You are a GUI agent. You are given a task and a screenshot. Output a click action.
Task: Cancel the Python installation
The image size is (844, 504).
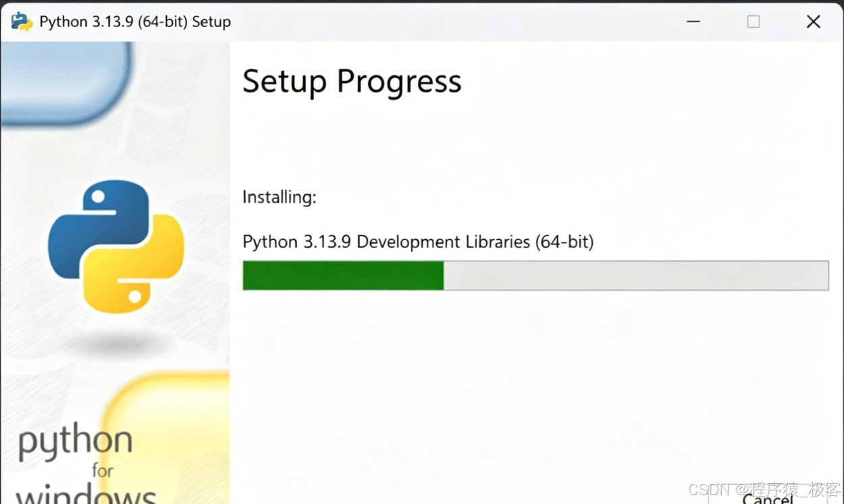768,498
